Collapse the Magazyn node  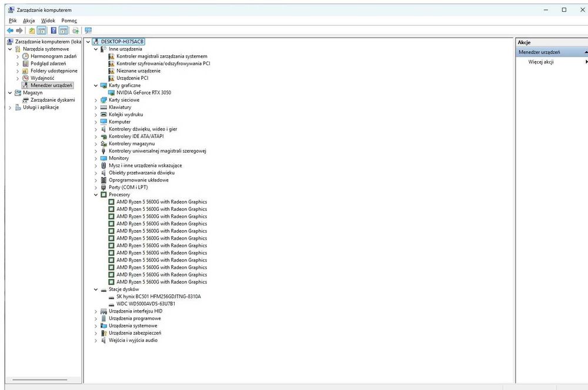[x=10, y=93]
